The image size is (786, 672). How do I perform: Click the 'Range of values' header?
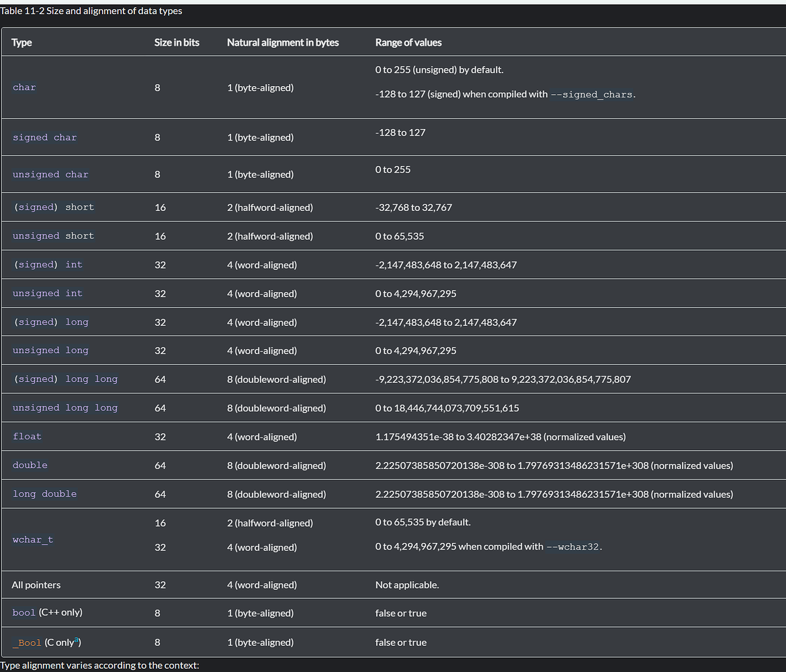[x=408, y=42]
